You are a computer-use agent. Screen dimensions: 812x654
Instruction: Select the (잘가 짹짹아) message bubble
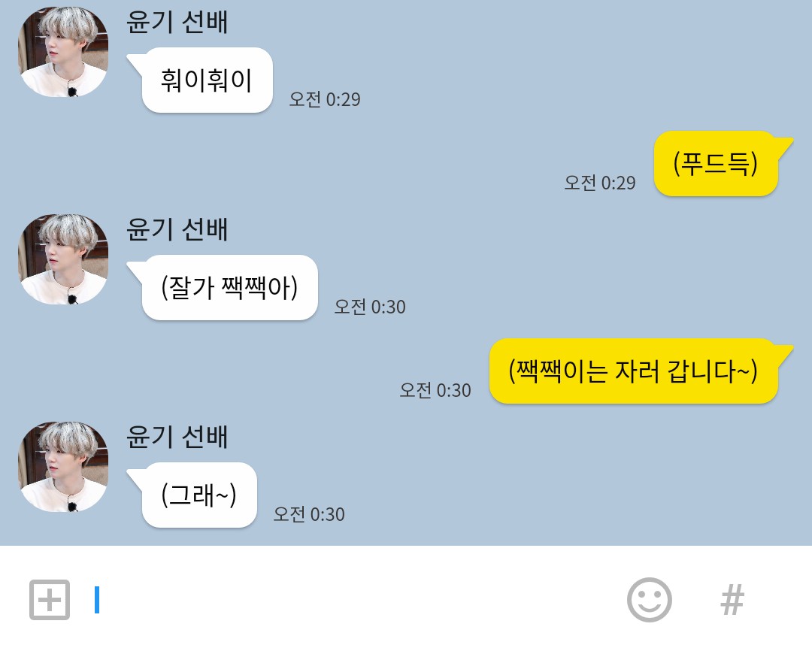coord(229,287)
